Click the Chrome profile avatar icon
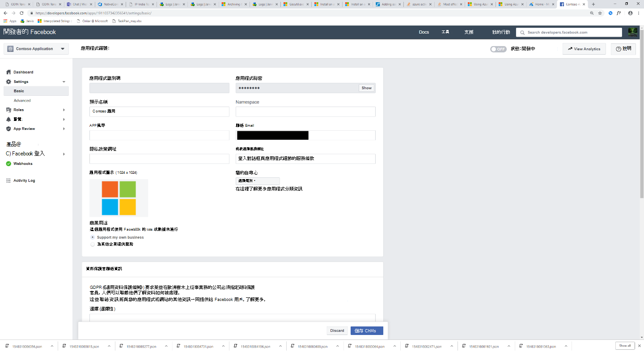The width and height of the screenshot is (644, 352). [630, 13]
